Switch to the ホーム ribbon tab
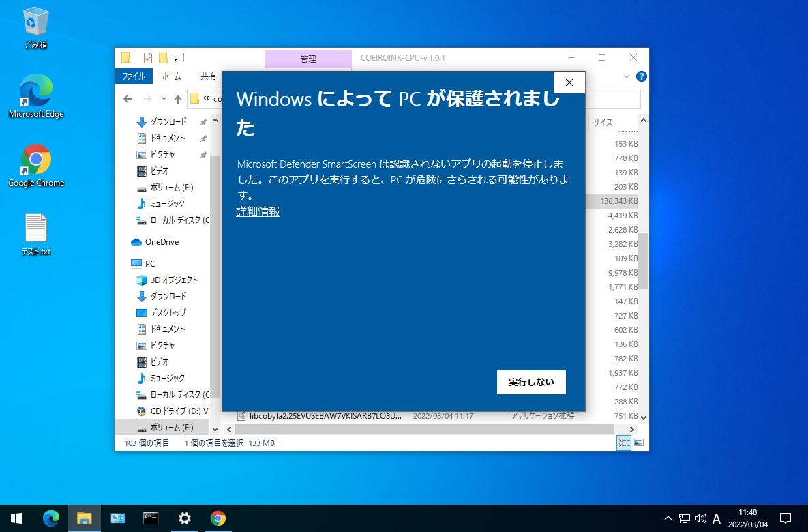 coord(171,76)
